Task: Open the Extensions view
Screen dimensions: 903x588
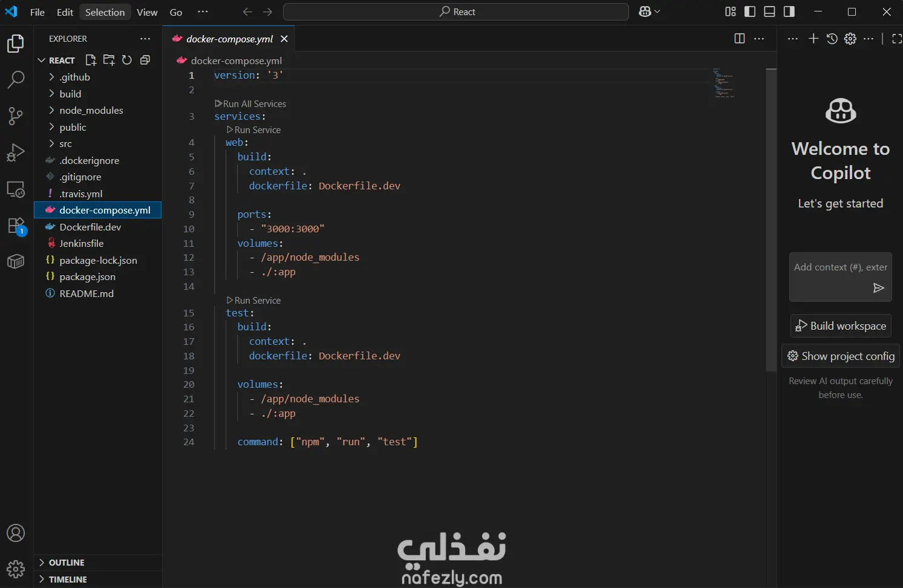Action: pyautogui.click(x=16, y=226)
